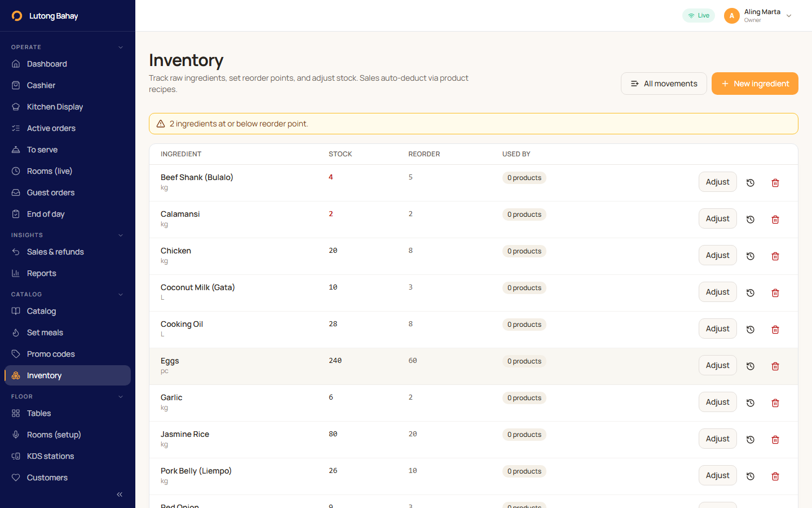Collapse the INSIGHTS sidebar section
The height and width of the screenshot is (508, 812).
click(121, 235)
